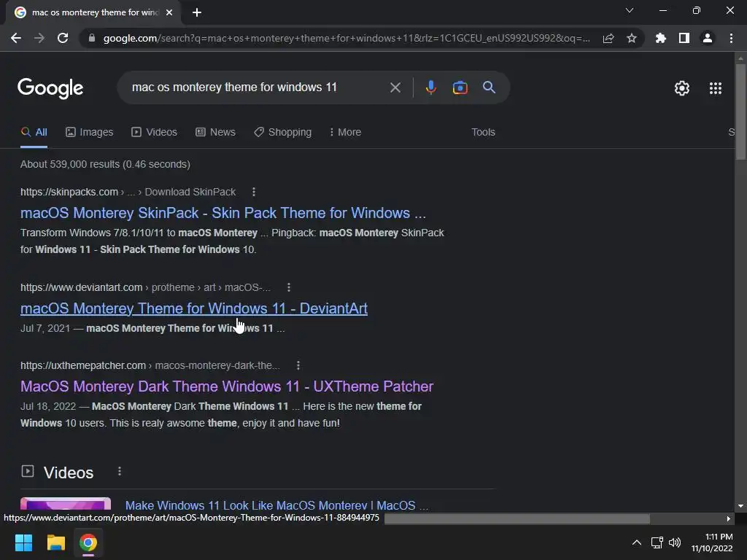This screenshot has width=747, height=560.
Task: Switch to the News tab
Action: pyautogui.click(x=215, y=133)
